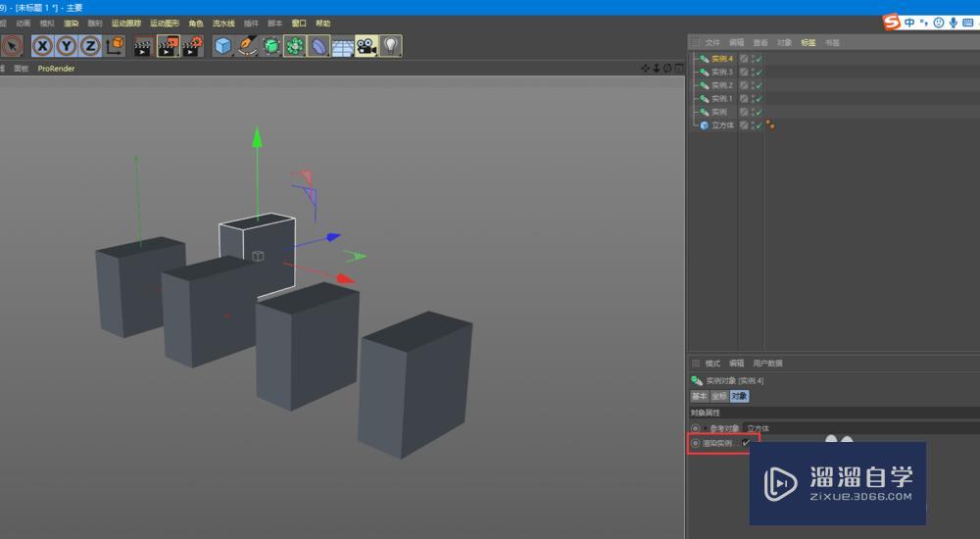
Task: Open object manager 对象 menu
Action: (x=784, y=42)
